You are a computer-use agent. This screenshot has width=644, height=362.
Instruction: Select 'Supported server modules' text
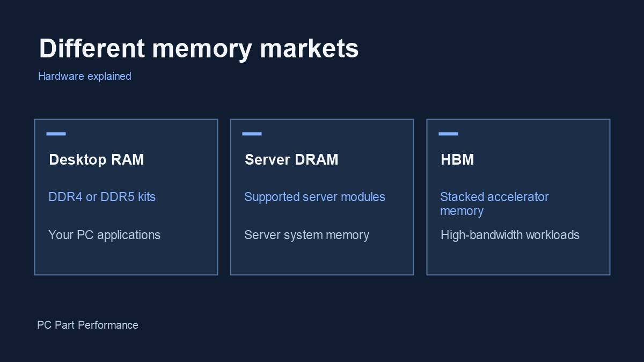pyautogui.click(x=314, y=197)
